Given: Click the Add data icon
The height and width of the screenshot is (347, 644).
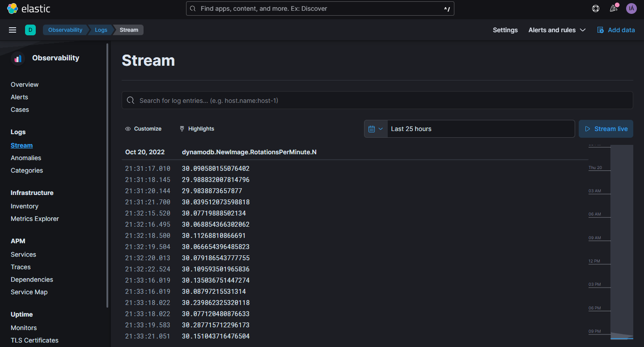Looking at the screenshot, I should 601,30.
